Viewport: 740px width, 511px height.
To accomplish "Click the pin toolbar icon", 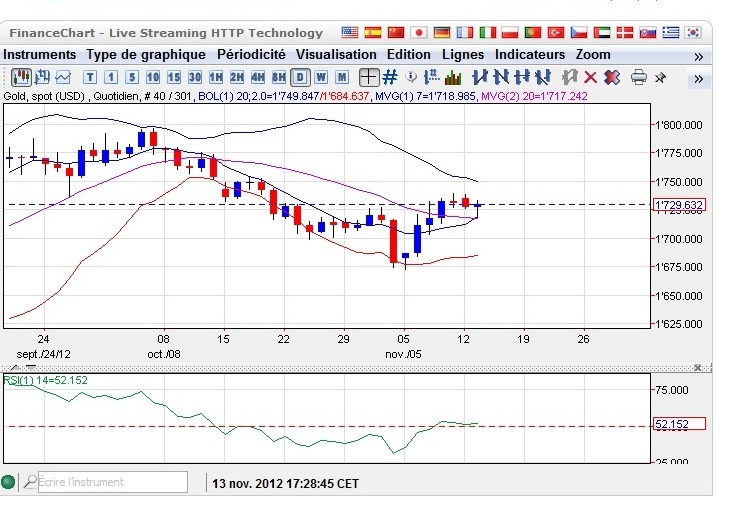I will 660,77.
